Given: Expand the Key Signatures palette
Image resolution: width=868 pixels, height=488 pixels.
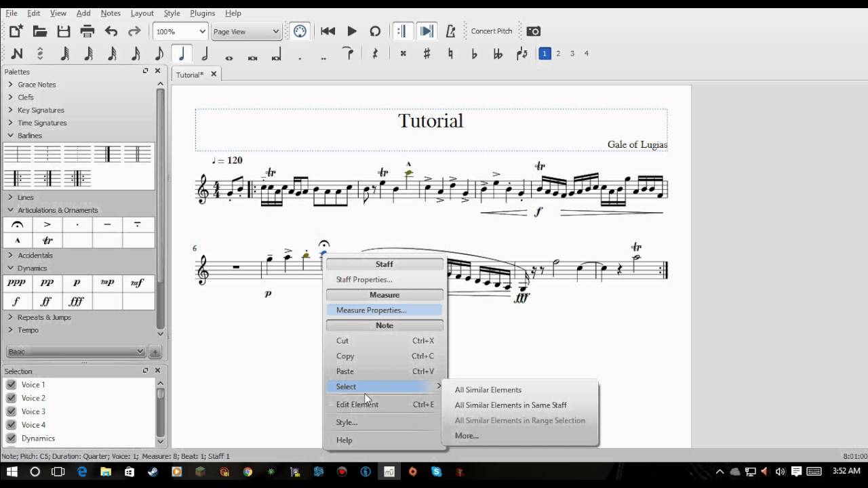Looking at the screenshot, I should 11,110.
